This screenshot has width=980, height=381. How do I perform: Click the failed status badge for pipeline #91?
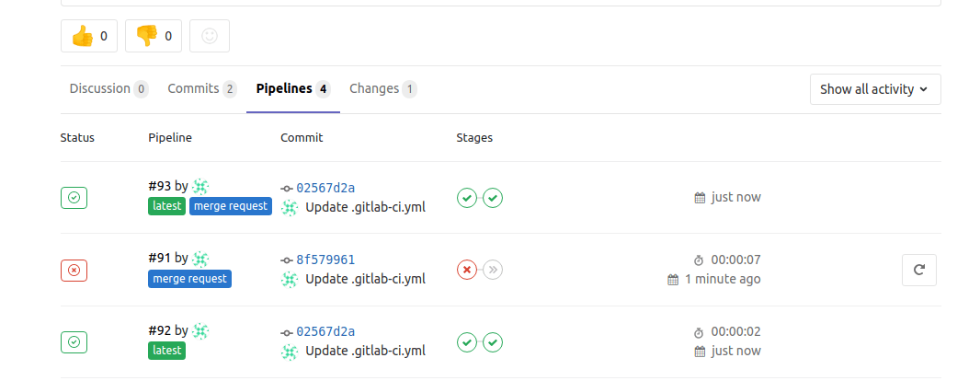pyautogui.click(x=74, y=270)
